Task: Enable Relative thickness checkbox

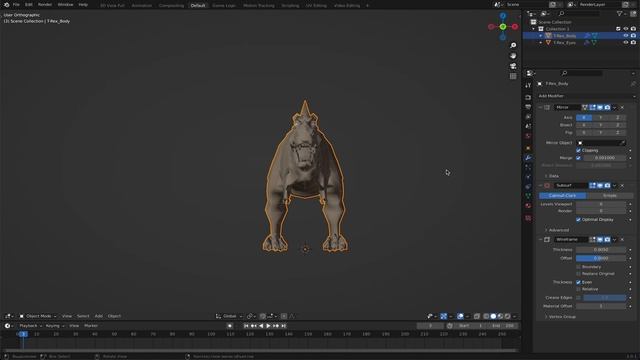Action: [x=578, y=289]
